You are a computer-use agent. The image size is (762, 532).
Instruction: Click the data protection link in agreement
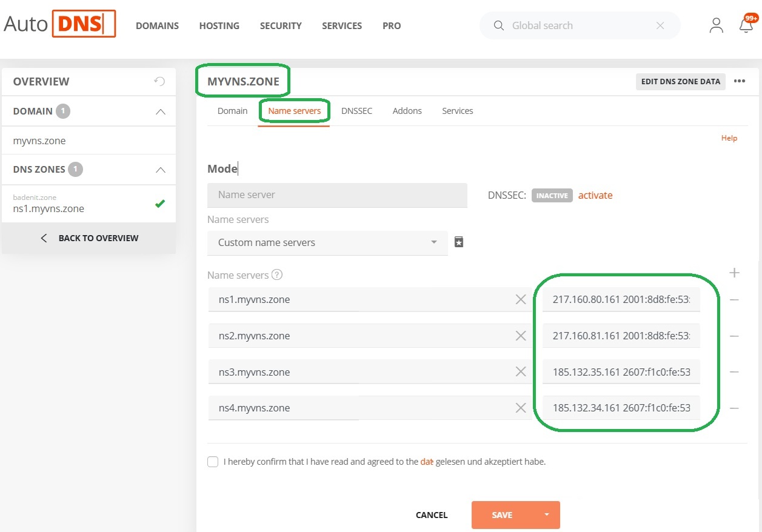[427, 462]
